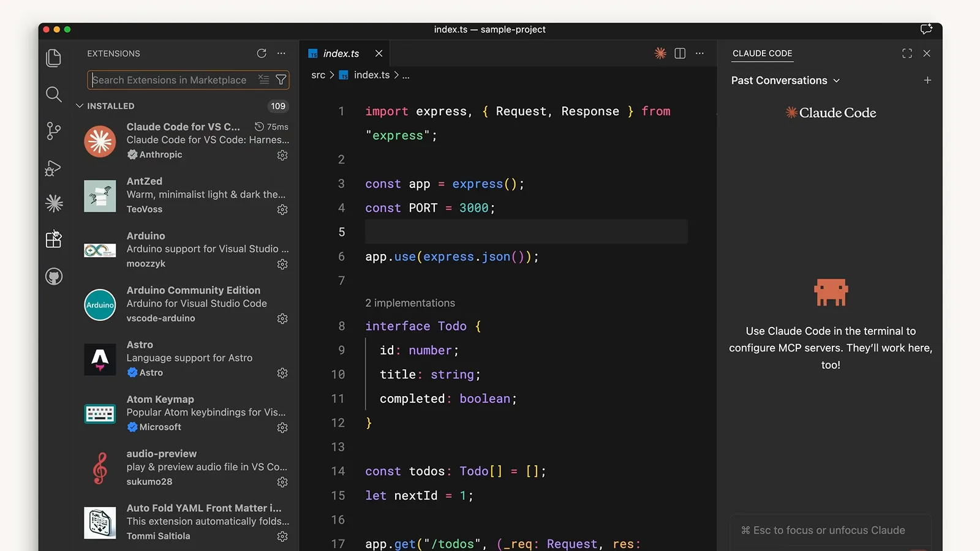980x551 pixels.
Task: Click src in the breadcrumb
Action: click(318, 75)
